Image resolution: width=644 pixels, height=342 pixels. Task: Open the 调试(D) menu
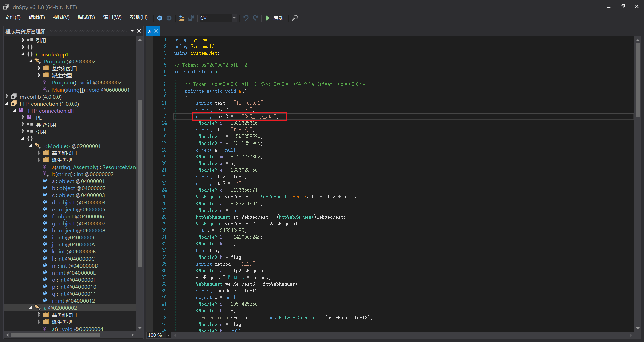(86, 17)
